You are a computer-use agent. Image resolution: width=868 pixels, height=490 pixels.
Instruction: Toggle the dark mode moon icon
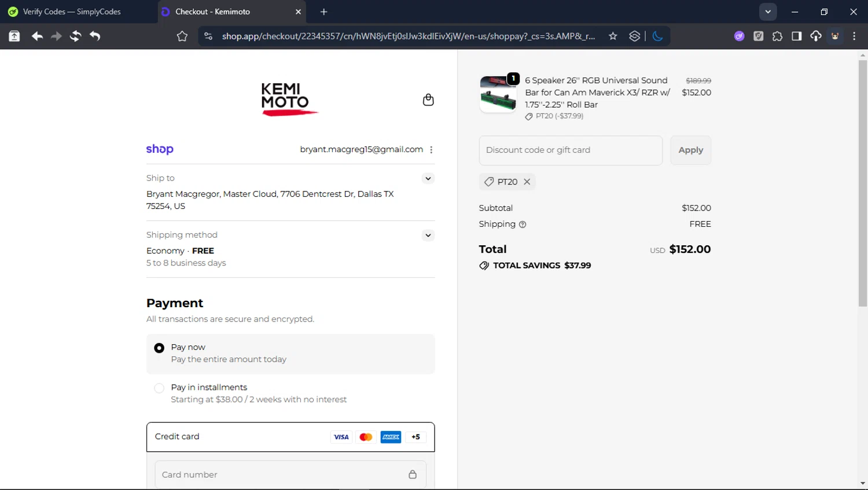657,36
